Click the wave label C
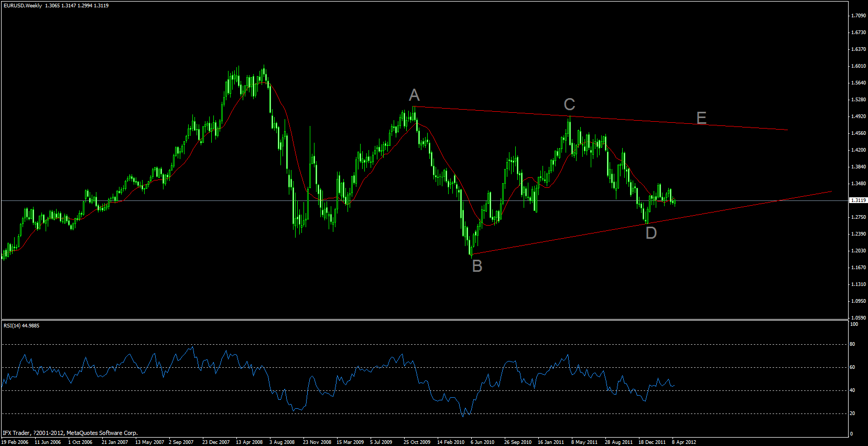868x446 pixels. point(569,104)
